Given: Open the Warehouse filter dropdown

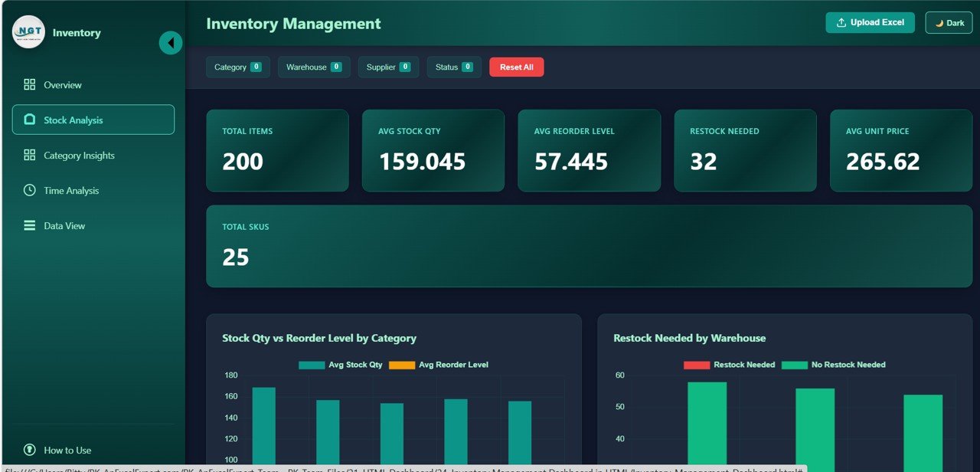Looking at the screenshot, I should pos(313,67).
